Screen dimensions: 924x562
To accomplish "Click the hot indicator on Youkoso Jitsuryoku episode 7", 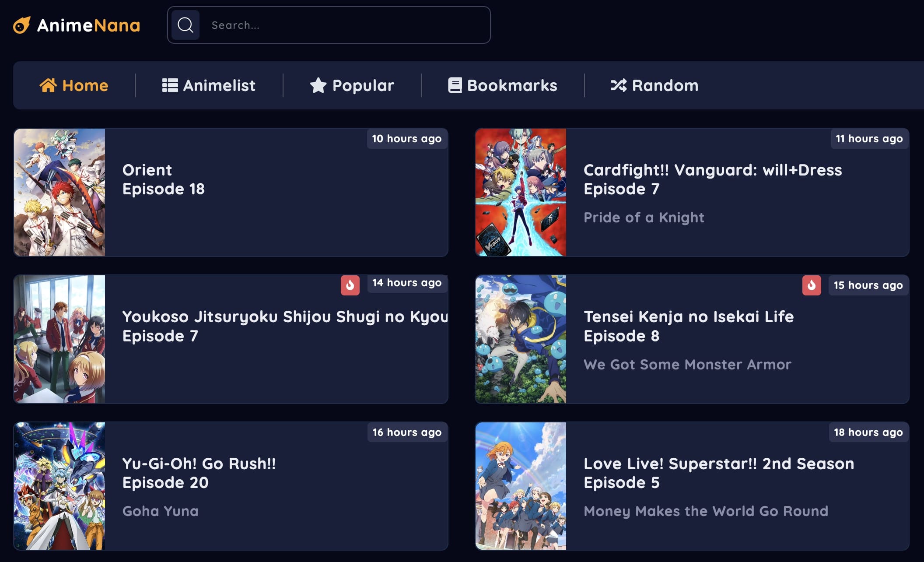I will click(x=350, y=285).
